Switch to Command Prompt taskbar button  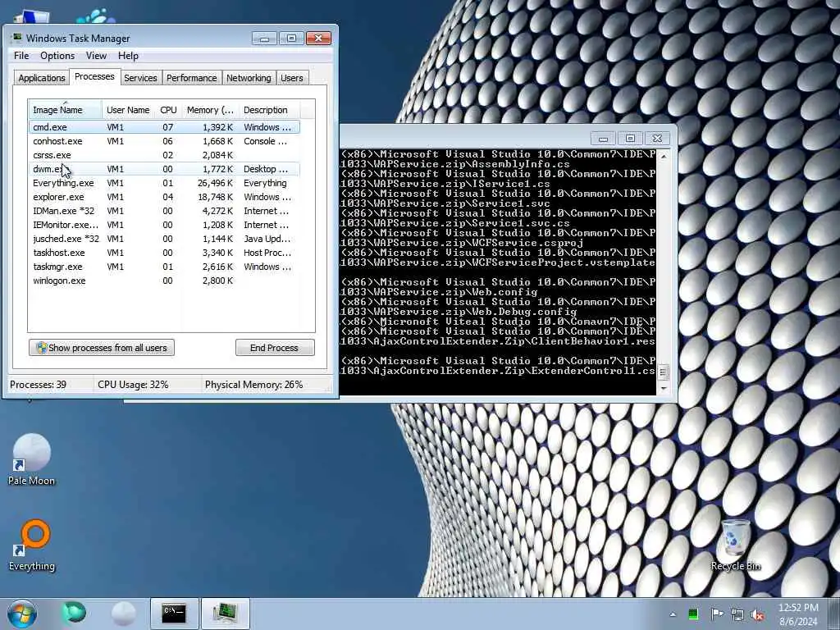point(174,614)
